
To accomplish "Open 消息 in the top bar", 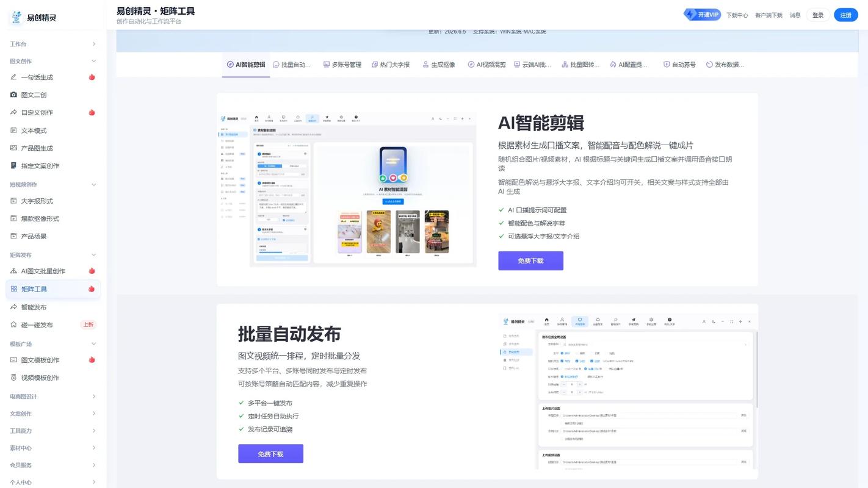I will 795,15.
